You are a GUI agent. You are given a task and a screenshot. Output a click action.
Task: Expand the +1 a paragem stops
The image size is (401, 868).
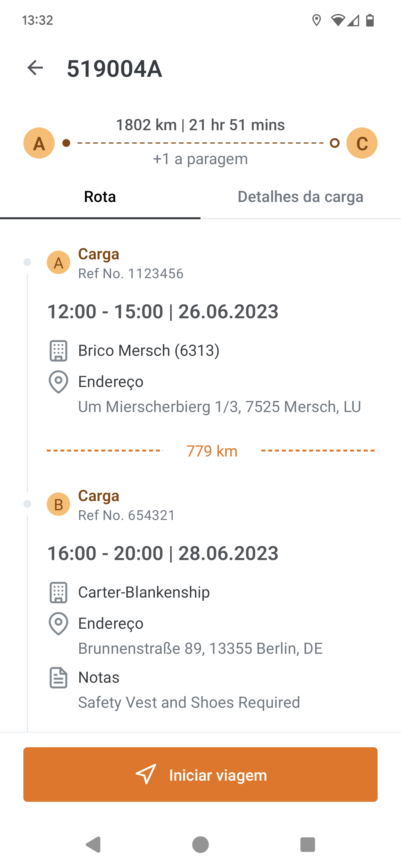tap(200, 159)
